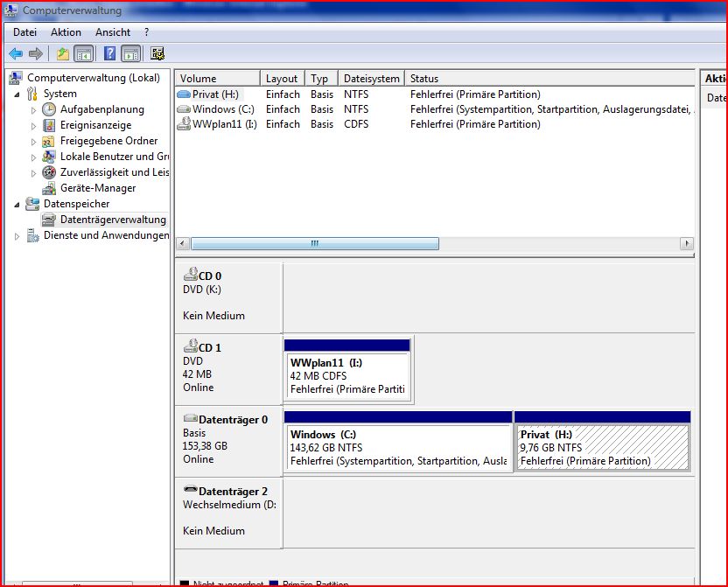
Task: Open the Ansicht menu
Action: click(113, 32)
